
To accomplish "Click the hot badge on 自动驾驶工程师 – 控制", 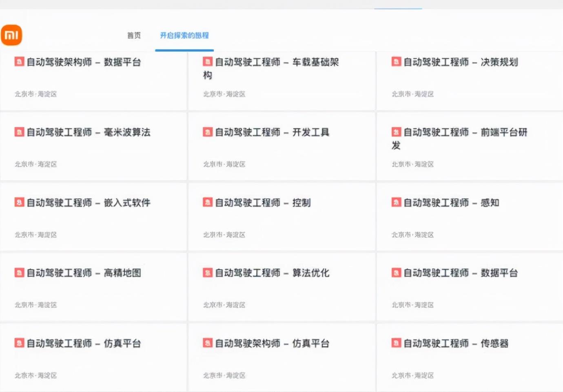I will coord(207,202).
